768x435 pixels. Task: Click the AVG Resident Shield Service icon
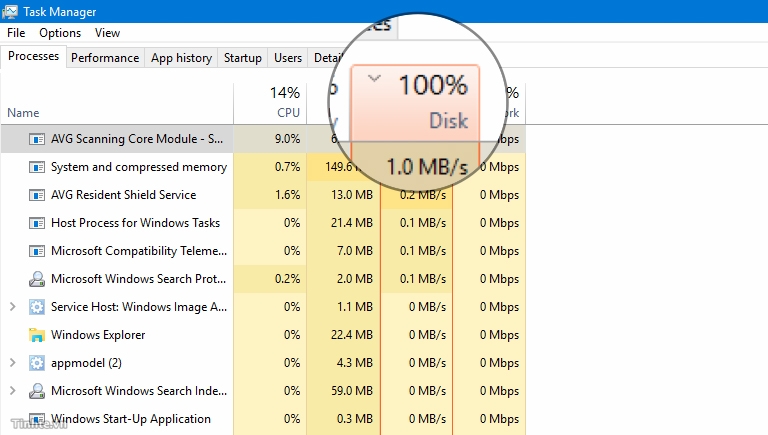tap(37, 195)
